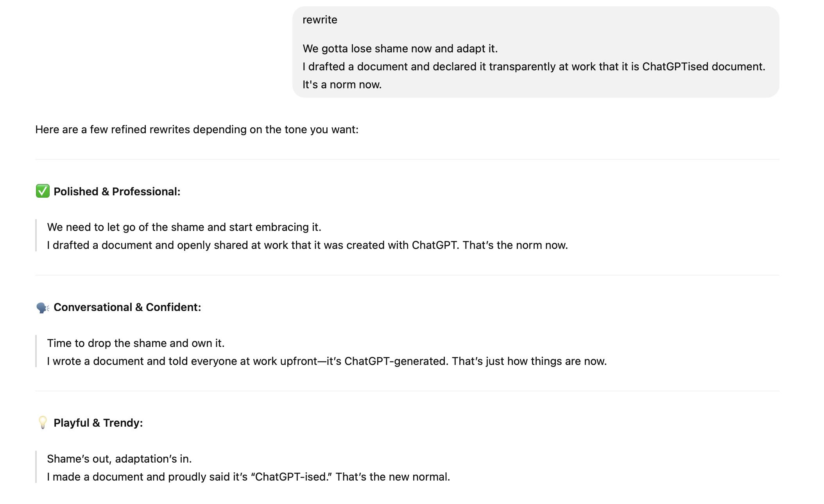
Task: Click "That's the new normal." text
Action: (392, 477)
